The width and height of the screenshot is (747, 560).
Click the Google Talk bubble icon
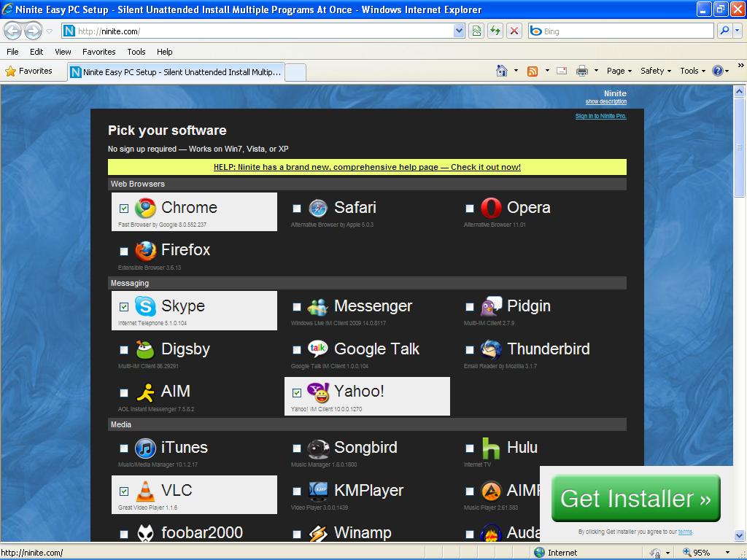coord(318,349)
